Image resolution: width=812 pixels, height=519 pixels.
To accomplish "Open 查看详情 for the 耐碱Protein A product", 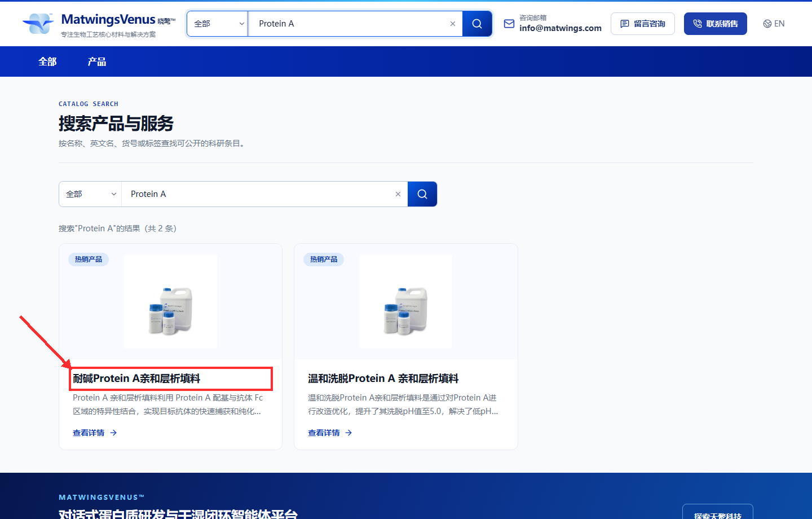I will [x=95, y=433].
